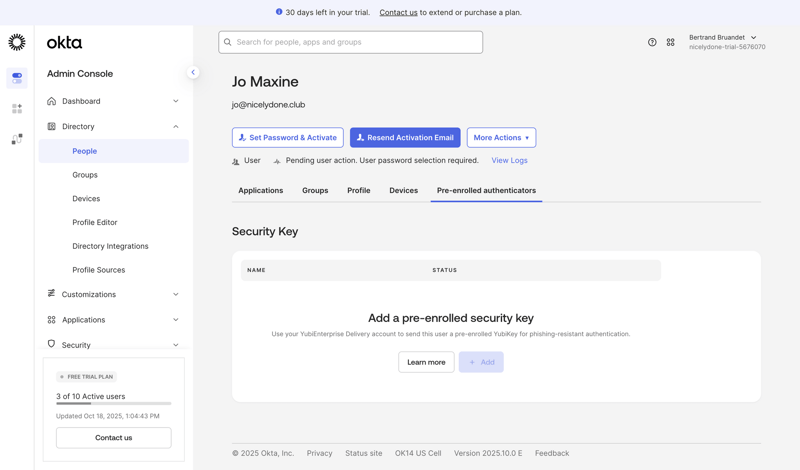The width and height of the screenshot is (800, 470).
Task: Click the Okta sunburst logo icon
Action: pyautogui.click(x=17, y=42)
